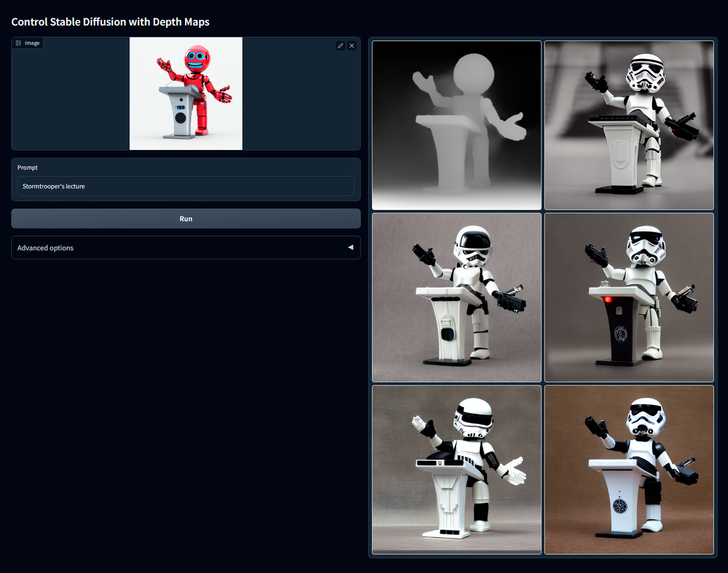
Task: Remove the uploaded image with the X icon
Action: 352,45
